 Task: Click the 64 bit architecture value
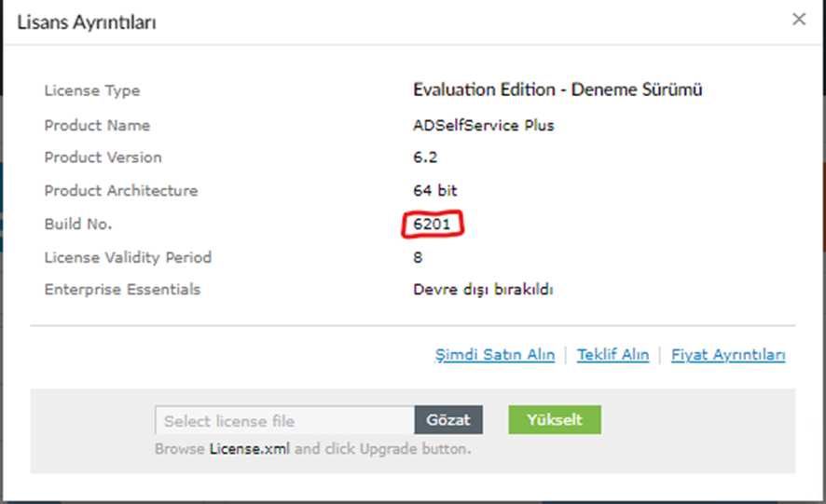[435, 191]
